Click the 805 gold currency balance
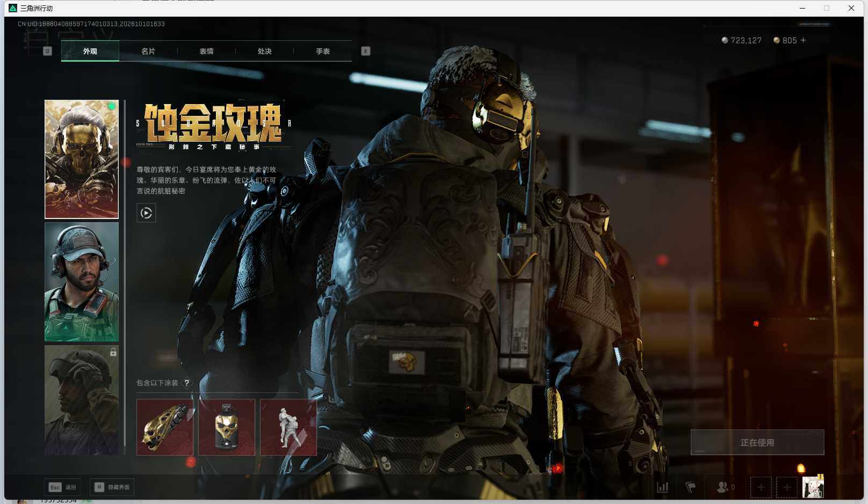Screen dimensions: 868x504 785,40
